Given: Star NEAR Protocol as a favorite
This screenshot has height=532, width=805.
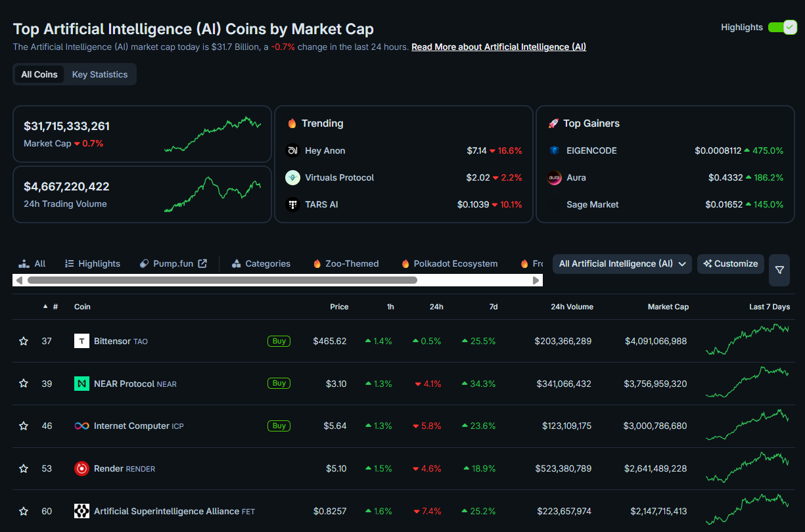Looking at the screenshot, I should pos(24,384).
